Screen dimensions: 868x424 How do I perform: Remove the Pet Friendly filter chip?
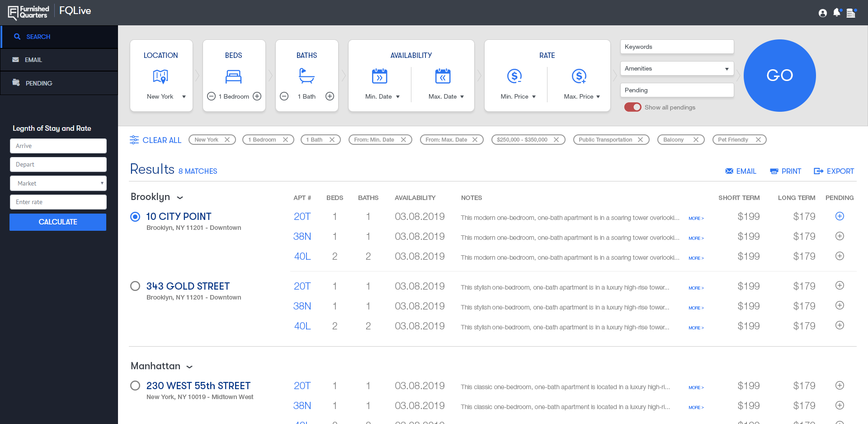[x=759, y=140]
